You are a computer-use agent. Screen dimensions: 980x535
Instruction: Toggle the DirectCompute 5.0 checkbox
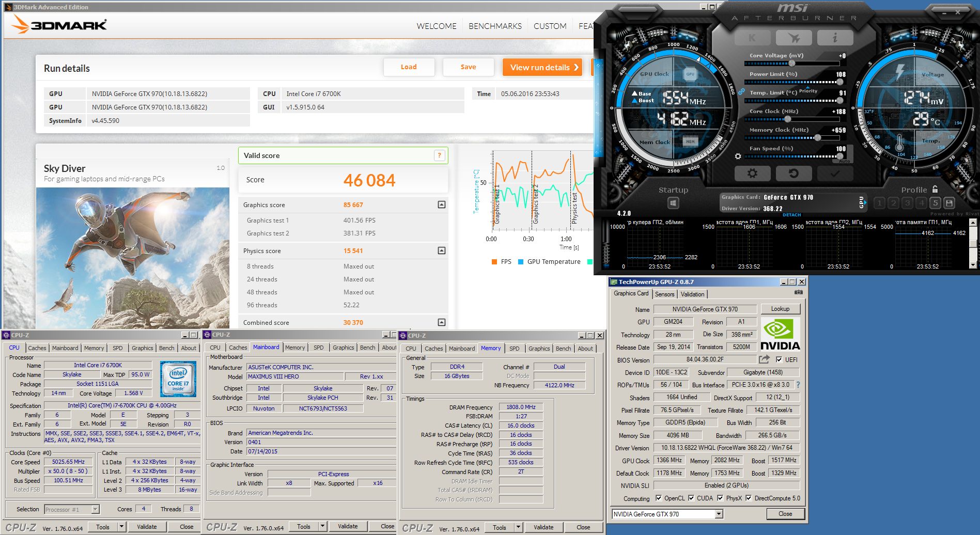click(749, 498)
